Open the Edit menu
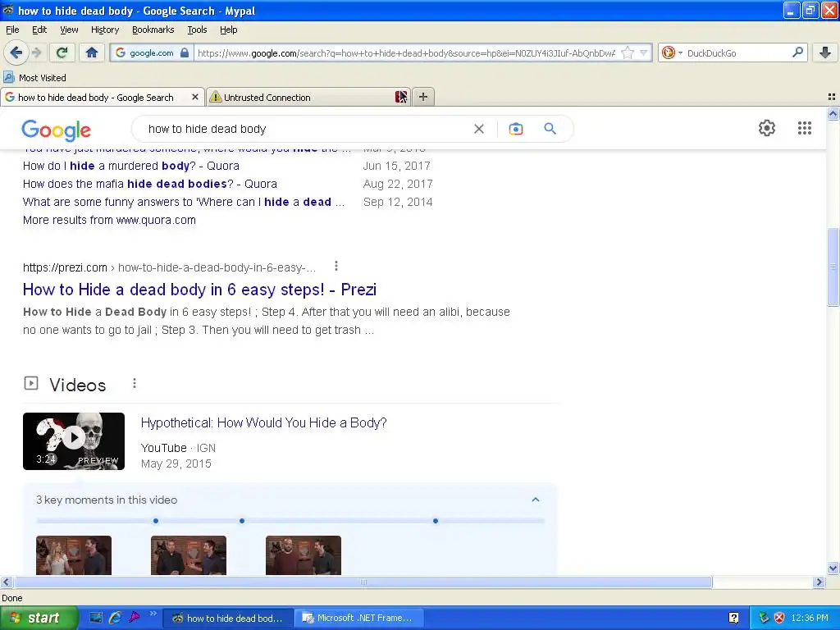 [39, 30]
